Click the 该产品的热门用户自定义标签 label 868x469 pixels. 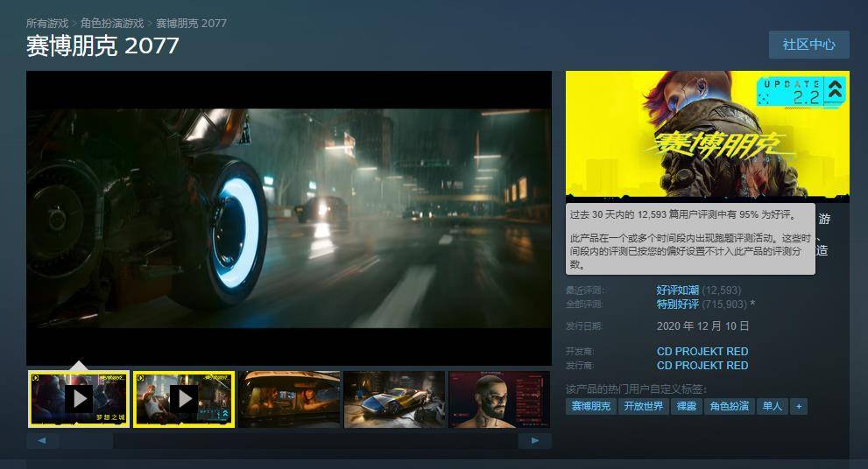(636, 389)
